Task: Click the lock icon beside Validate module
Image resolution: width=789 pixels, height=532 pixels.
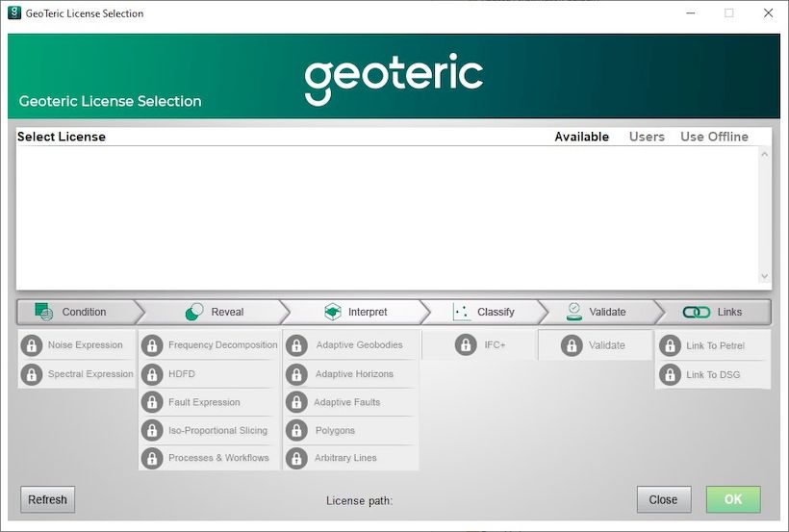Action: pos(572,345)
